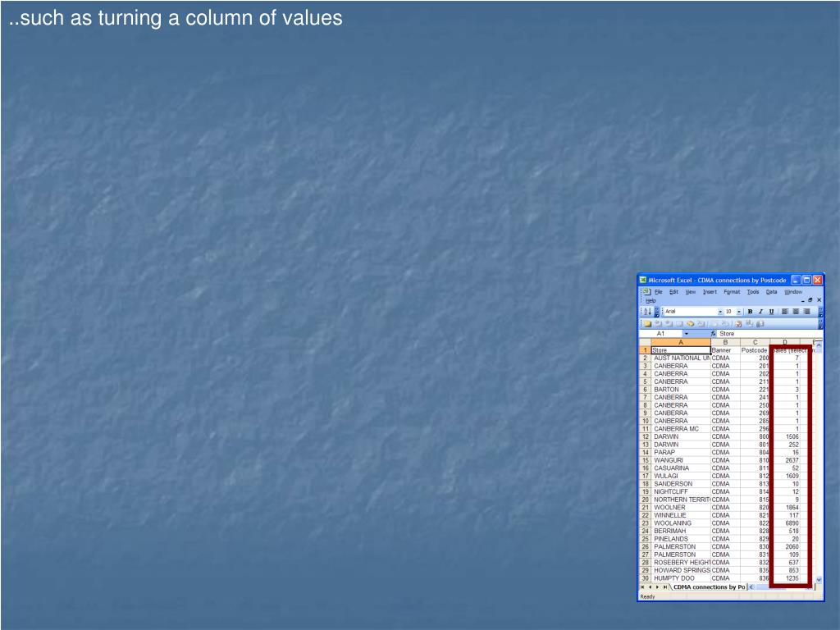Click the HUMPTY DOO cell
The height and width of the screenshot is (630, 840).
click(681, 578)
